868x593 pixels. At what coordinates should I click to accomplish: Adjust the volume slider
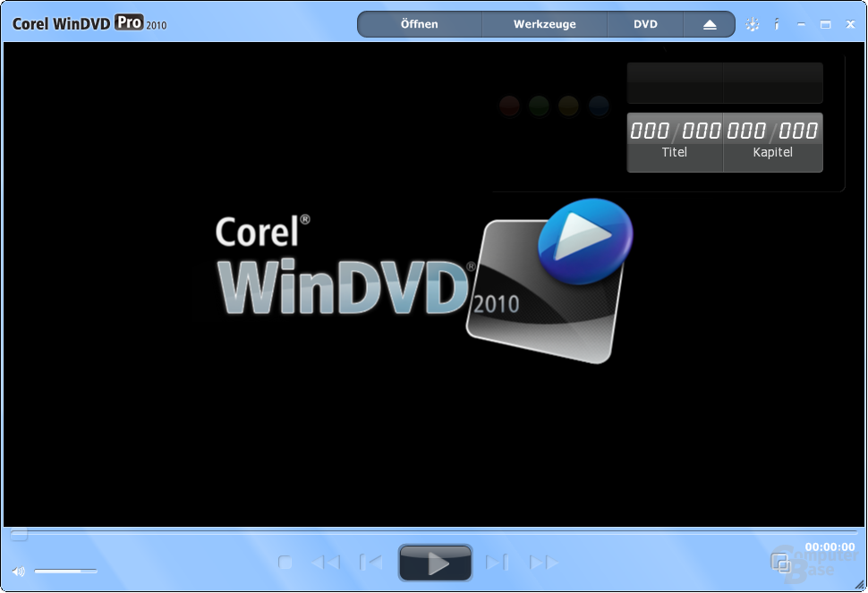click(65, 571)
